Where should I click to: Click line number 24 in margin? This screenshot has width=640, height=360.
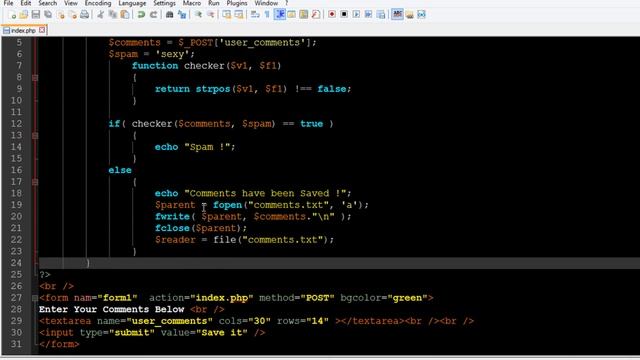click(x=16, y=263)
